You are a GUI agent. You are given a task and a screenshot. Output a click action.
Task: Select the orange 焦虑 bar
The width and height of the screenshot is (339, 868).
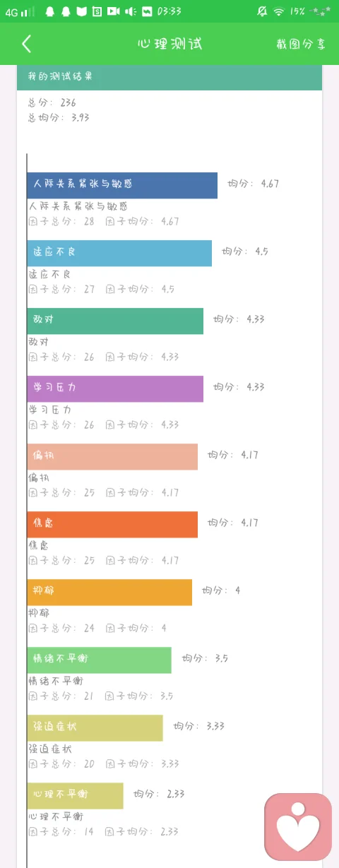click(x=112, y=524)
